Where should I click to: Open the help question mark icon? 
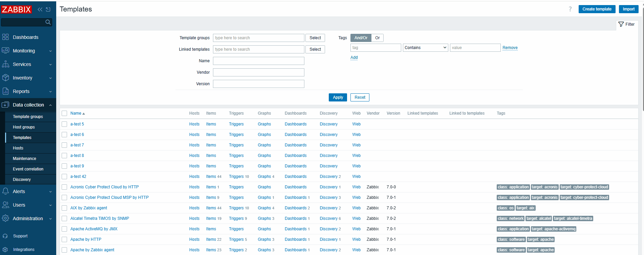[x=570, y=9]
